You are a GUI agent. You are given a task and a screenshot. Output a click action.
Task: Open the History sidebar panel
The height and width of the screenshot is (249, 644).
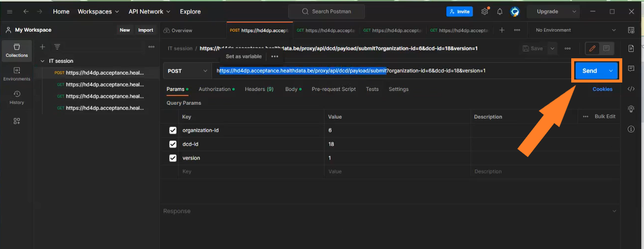tap(17, 97)
